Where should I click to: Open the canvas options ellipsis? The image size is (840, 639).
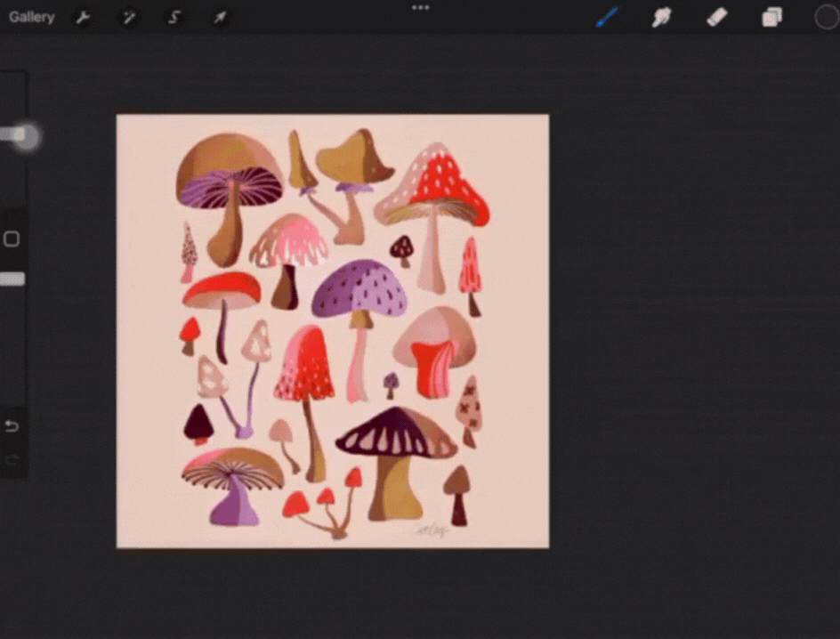[x=420, y=7]
